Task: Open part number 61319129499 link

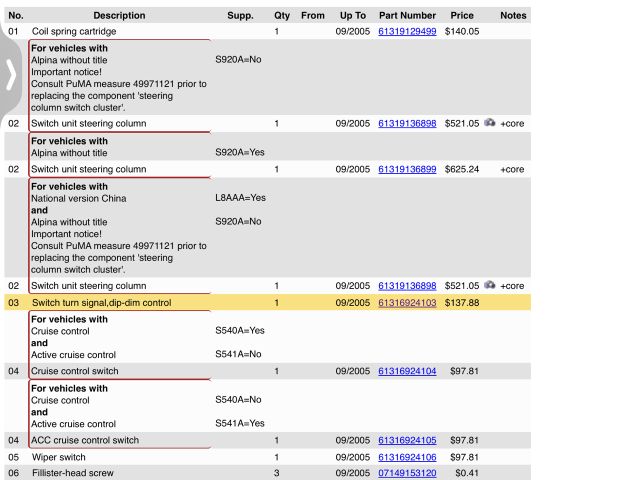Action: tap(407, 32)
